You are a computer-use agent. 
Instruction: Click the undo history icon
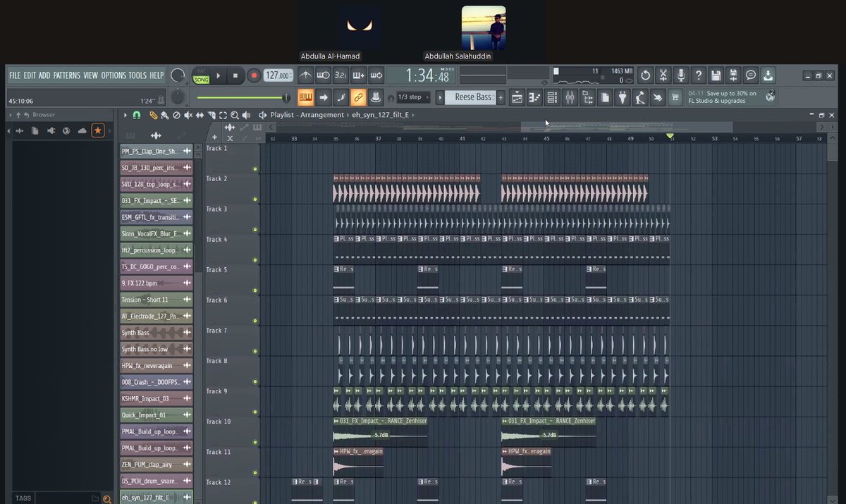point(645,75)
